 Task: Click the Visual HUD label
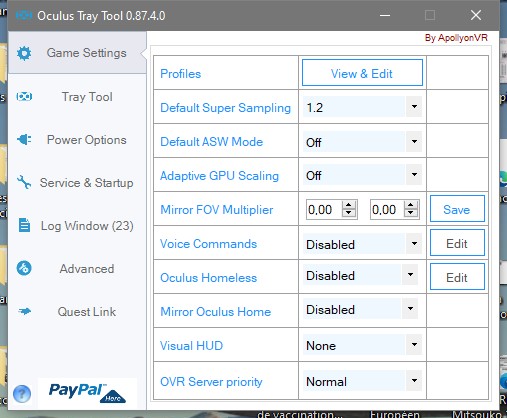click(191, 346)
